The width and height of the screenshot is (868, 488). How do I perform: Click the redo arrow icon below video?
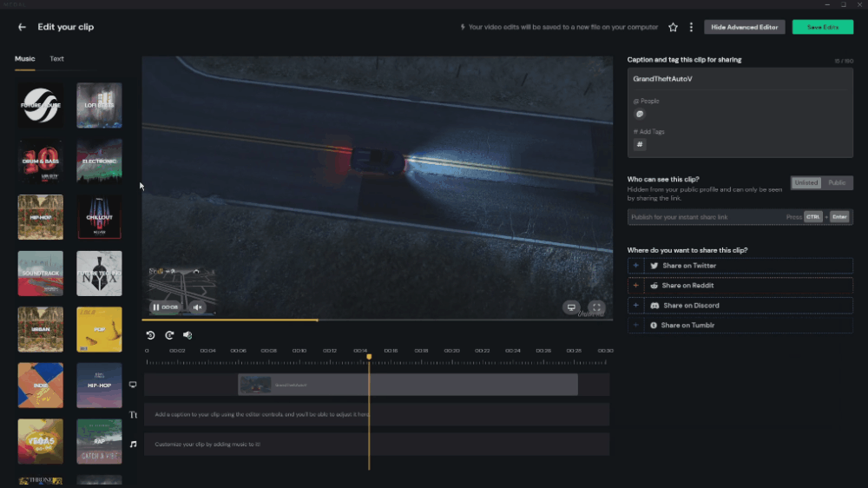[169, 335]
